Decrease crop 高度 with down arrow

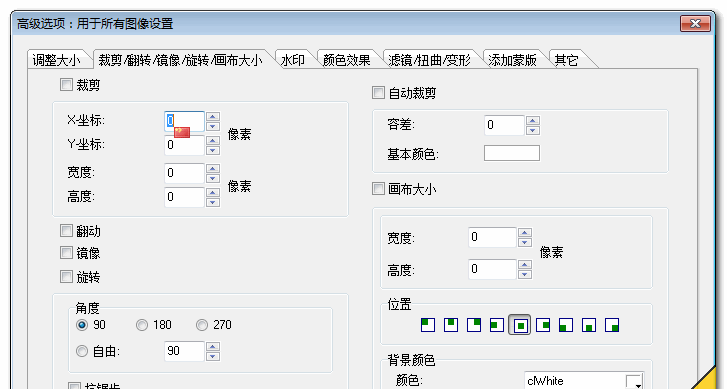coord(213,202)
